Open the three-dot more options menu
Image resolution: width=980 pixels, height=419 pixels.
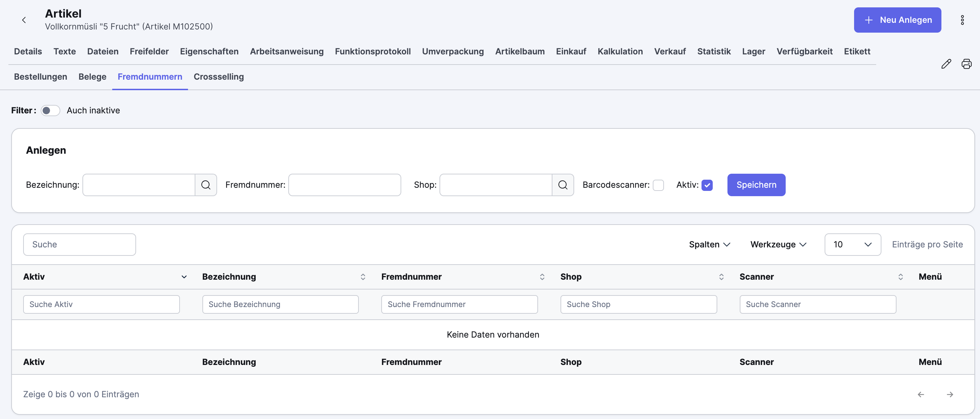click(962, 20)
